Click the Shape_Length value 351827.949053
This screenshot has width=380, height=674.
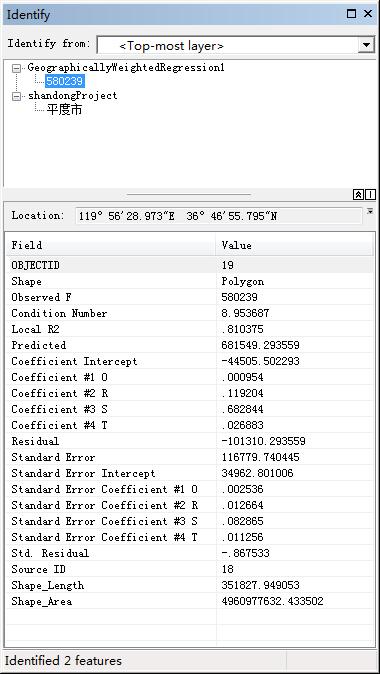[260, 585]
